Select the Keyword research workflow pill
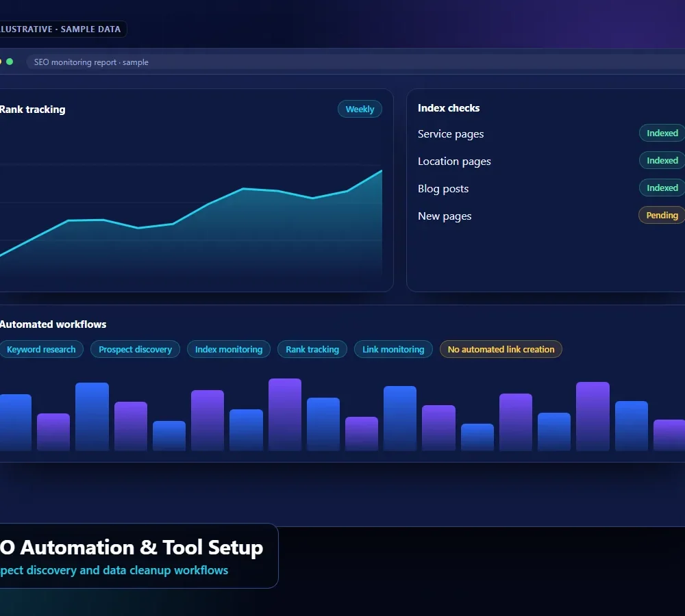 pos(40,349)
